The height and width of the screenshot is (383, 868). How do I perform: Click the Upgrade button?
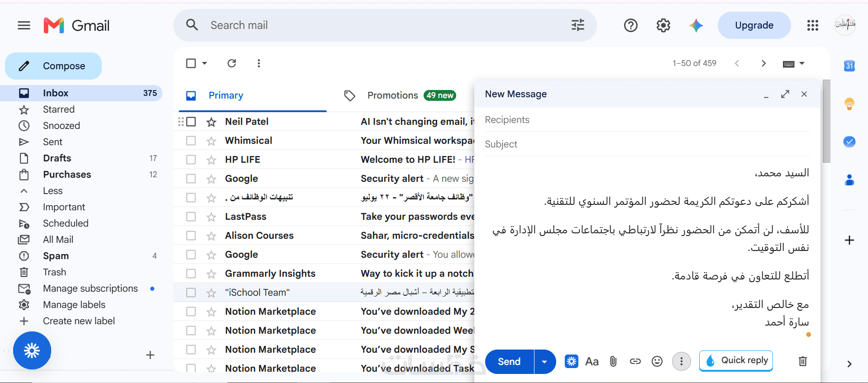click(754, 25)
